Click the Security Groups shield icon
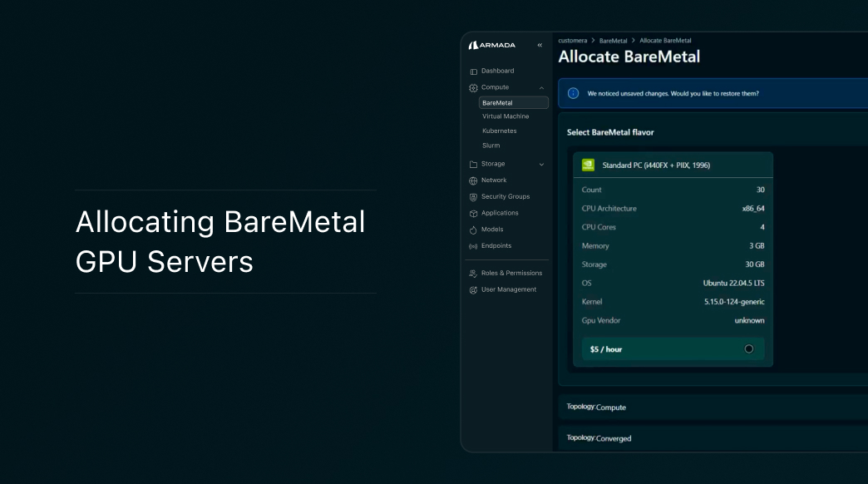 473,197
